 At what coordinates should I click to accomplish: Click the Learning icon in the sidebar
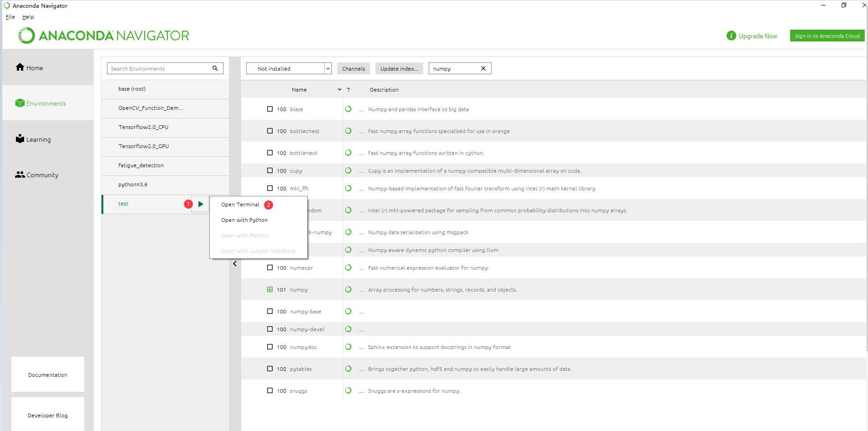20,139
